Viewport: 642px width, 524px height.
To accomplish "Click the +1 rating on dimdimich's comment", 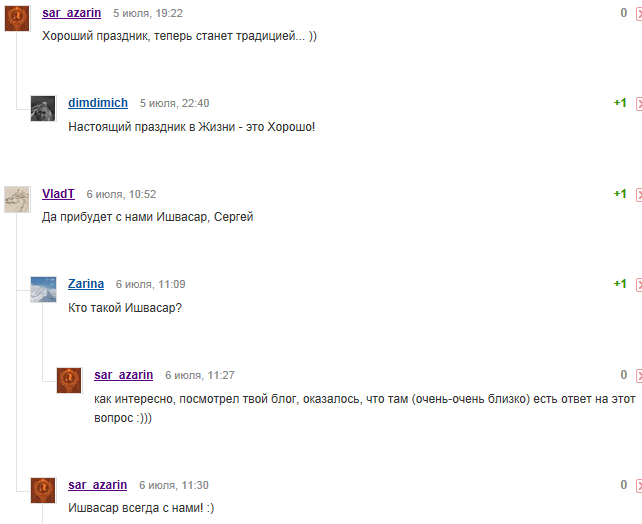I will click(x=620, y=103).
